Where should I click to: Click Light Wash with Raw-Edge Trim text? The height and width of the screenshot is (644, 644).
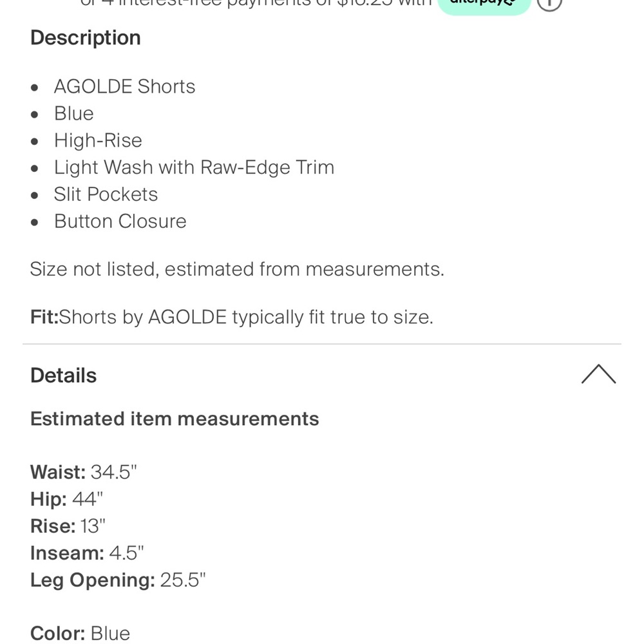click(x=194, y=167)
